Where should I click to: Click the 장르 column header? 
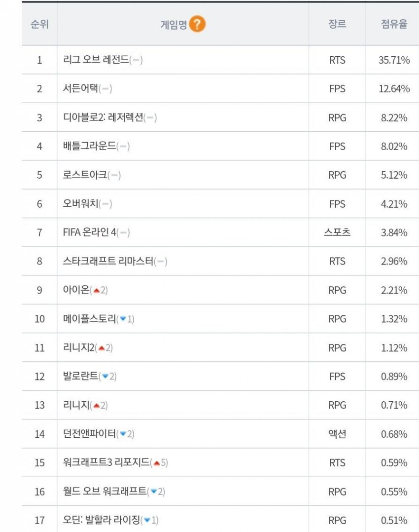click(x=337, y=24)
